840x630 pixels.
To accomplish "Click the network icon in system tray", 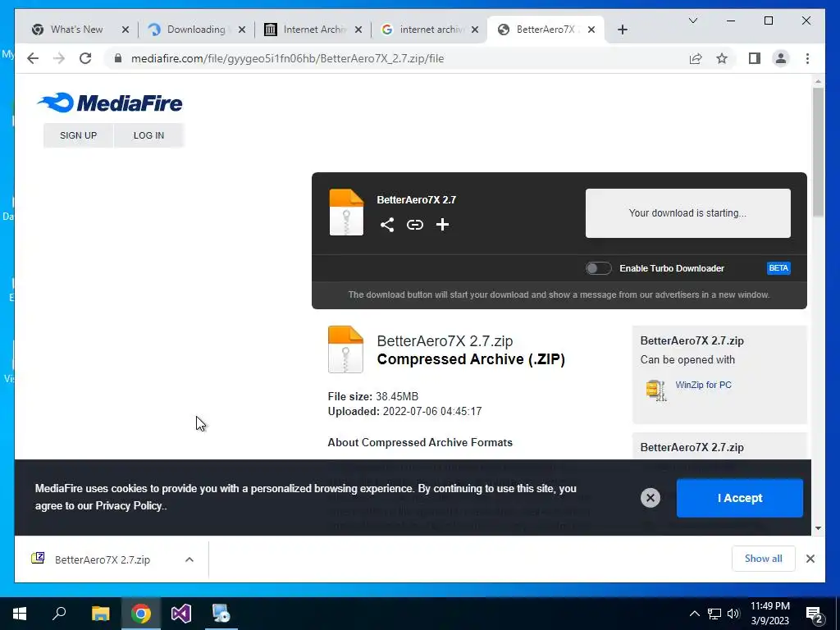I will [x=714, y=614].
